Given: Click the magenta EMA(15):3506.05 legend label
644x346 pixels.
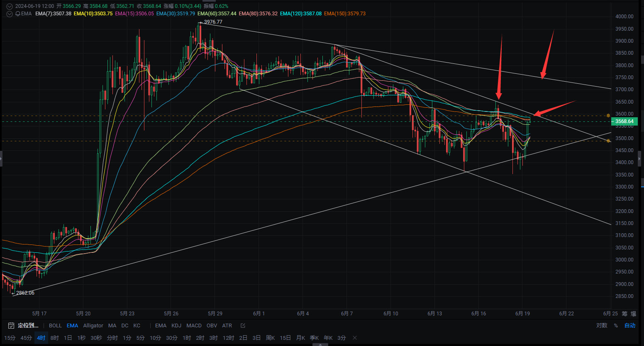Looking at the screenshot, I should point(134,14).
